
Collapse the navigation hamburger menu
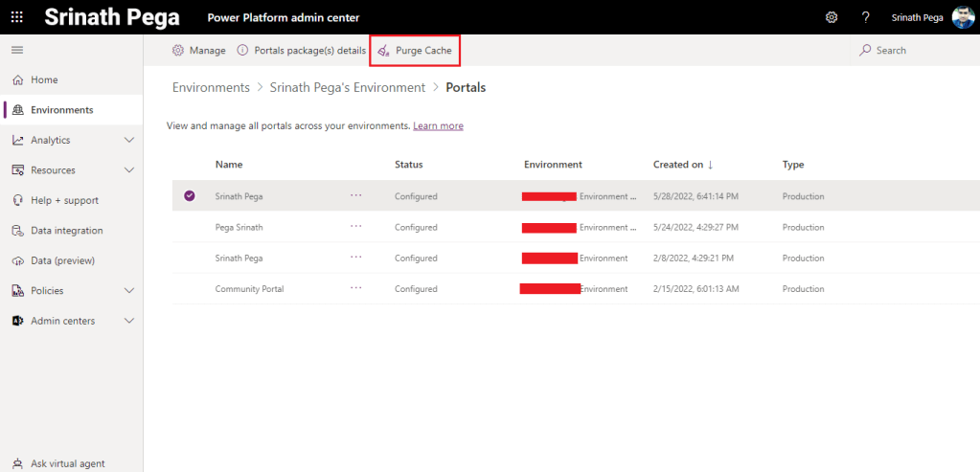click(17, 50)
